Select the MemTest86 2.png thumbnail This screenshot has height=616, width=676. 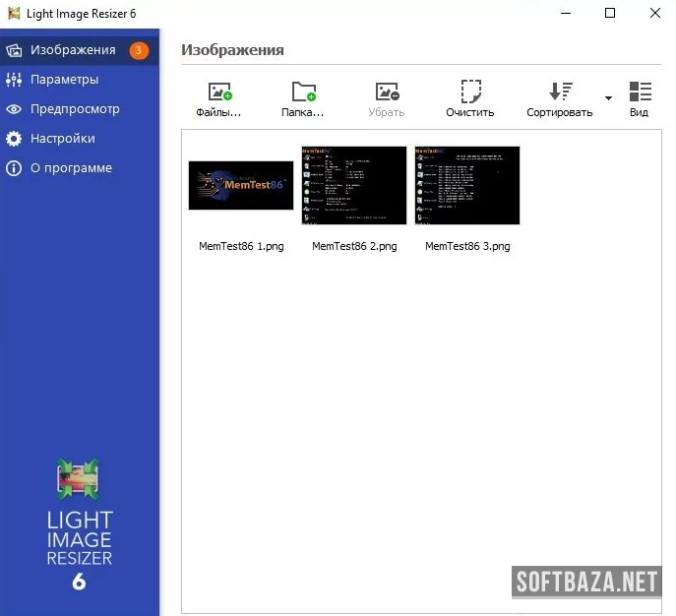coord(354,186)
